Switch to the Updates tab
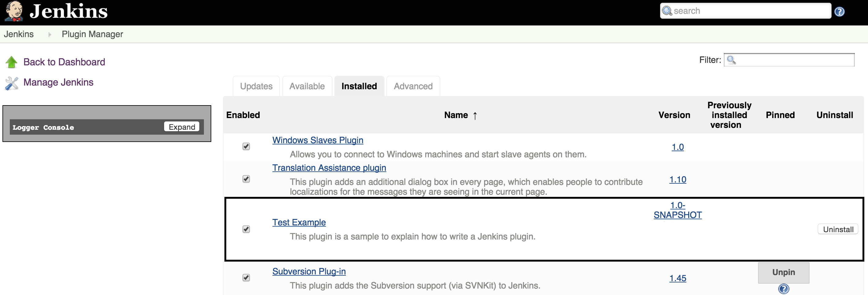This screenshot has height=295, width=868. [256, 86]
